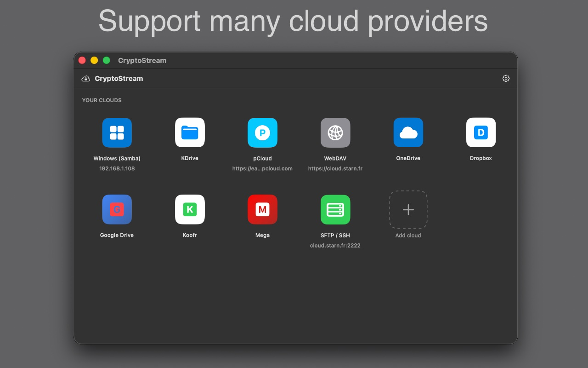Screen dimensions: 588x368
Task: Click the OneDrive cloud icon
Action: [x=408, y=132]
